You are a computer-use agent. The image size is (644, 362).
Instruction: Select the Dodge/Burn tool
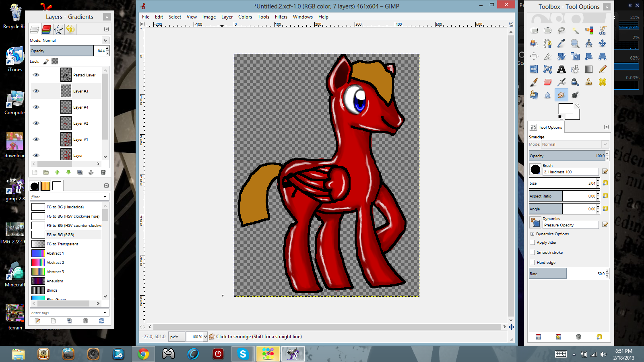(x=575, y=95)
